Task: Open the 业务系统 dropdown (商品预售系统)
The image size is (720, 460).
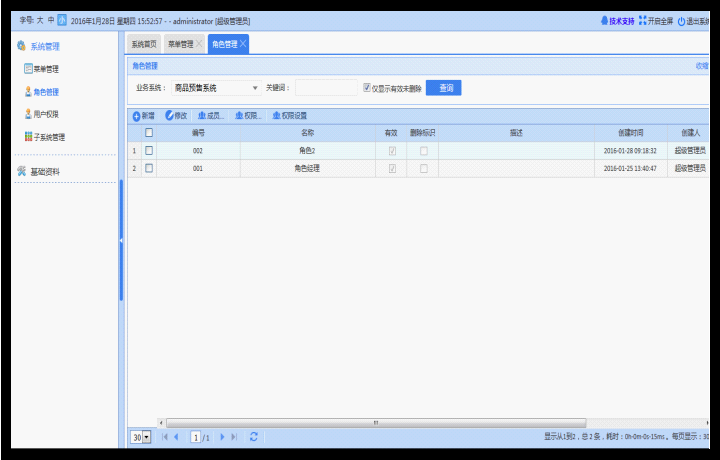Action: [216, 88]
